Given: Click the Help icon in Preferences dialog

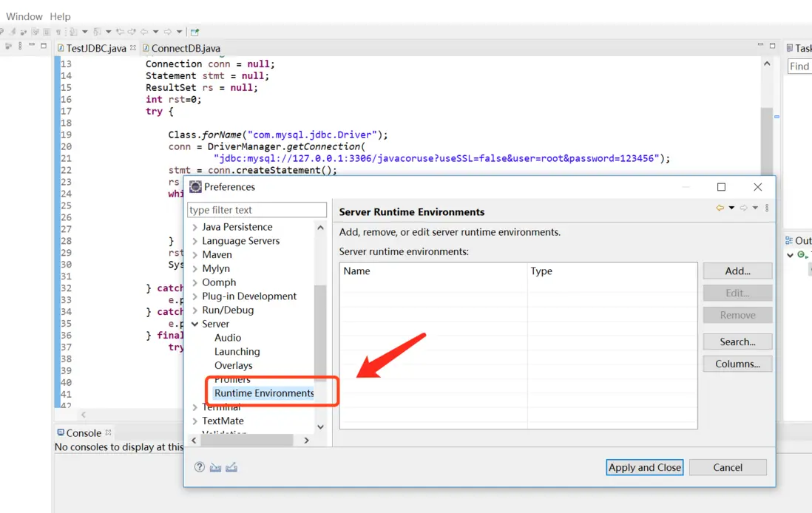Looking at the screenshot, I should [x=200, y=467].
